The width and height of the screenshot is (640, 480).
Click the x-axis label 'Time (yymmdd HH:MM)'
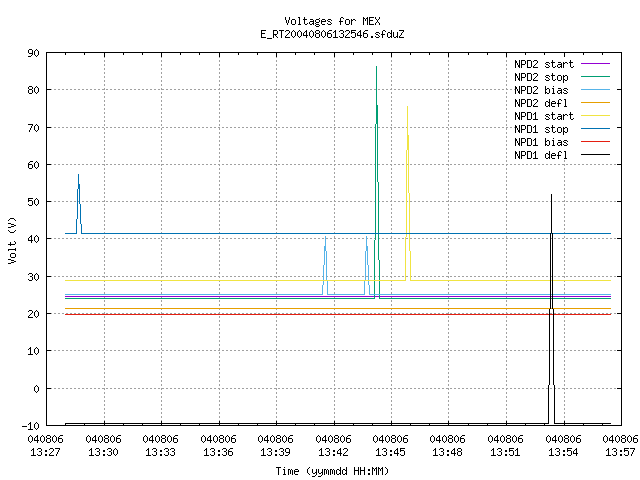[x=332, y=471]
